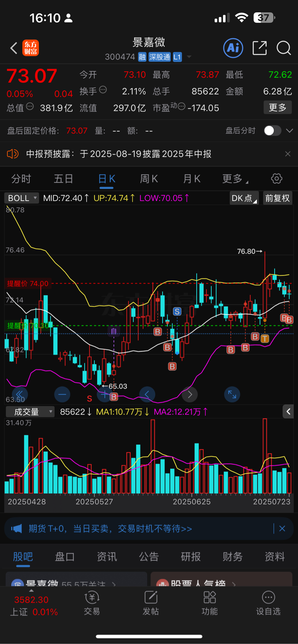This screenshot has width=298, height=644.
Task: Tap the S sell marker on chart
Action: pyautogui.click(x=177, y=311)
